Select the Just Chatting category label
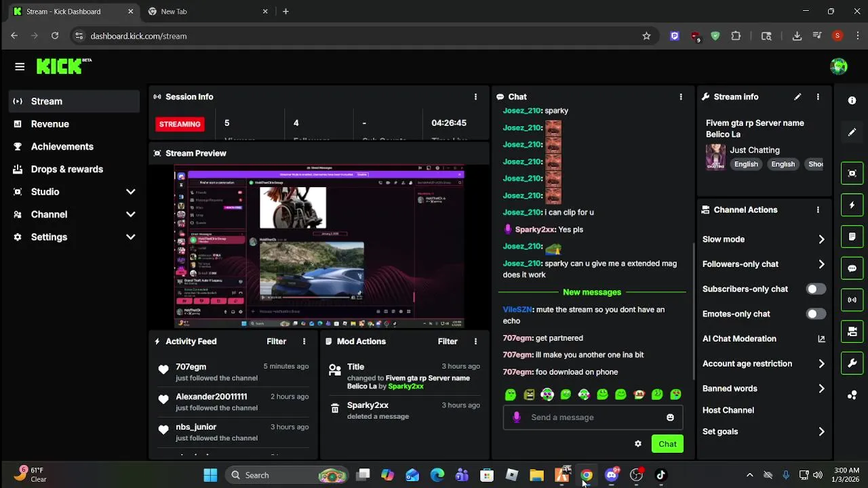This screenshot has height=488, width=868. tap(755, 150)
